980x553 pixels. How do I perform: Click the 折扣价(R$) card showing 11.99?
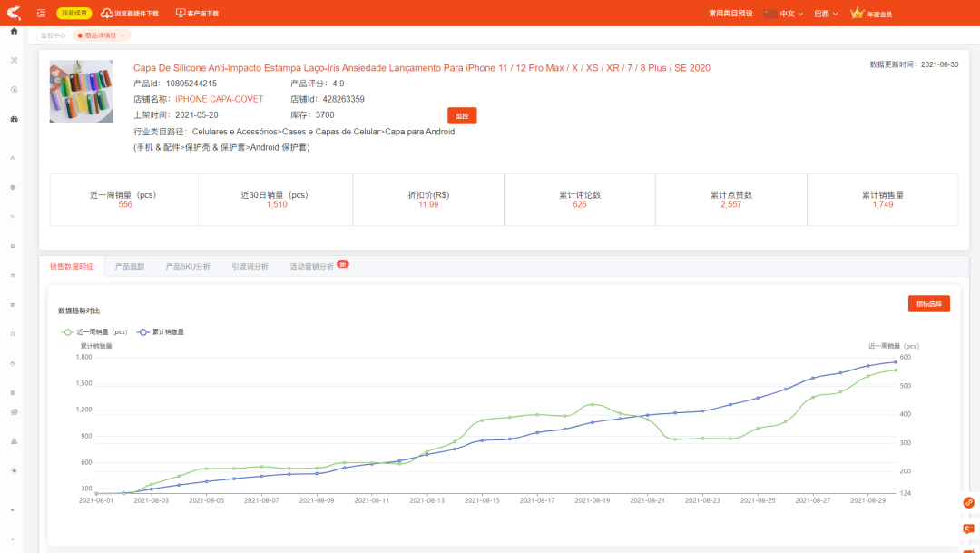(x=428, y=200)
